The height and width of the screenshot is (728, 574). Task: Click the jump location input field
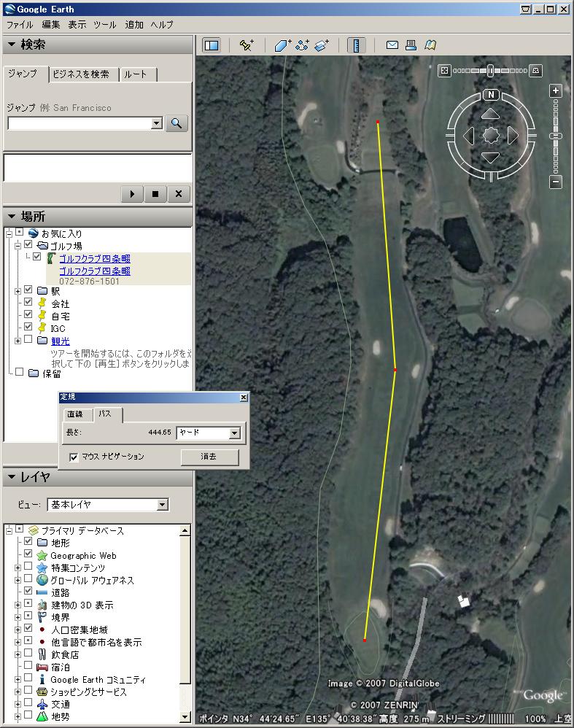click(80, 123)
